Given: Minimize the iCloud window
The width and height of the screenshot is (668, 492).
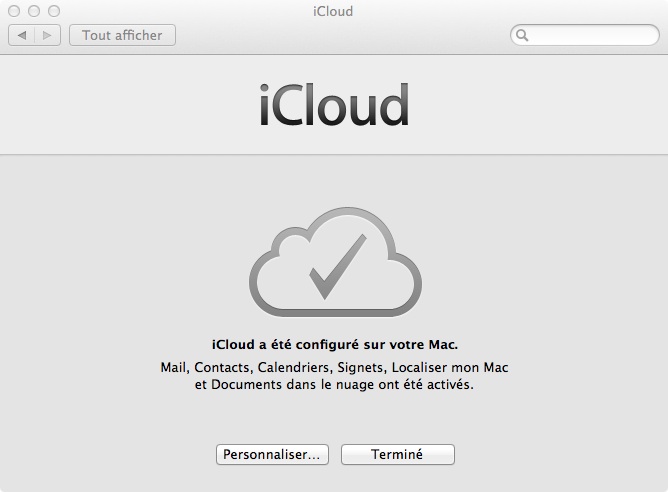Looking at the screenshot, I should point(34,11).
